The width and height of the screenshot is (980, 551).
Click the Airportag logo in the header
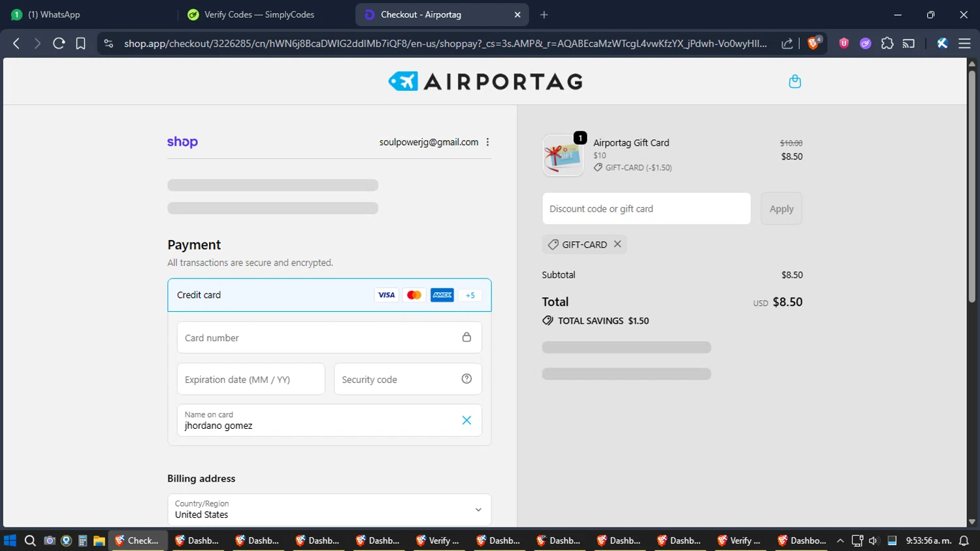(485, 81)
